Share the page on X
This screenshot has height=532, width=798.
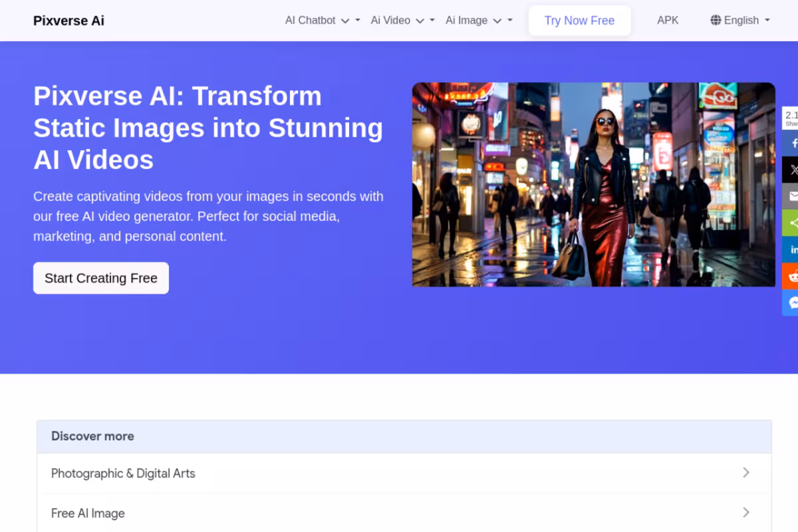click(790, 170)
